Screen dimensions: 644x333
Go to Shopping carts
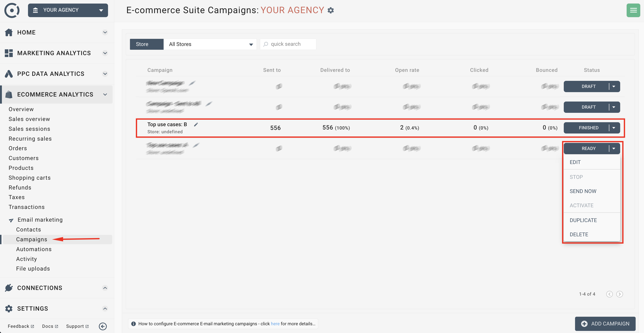point(29,178)
